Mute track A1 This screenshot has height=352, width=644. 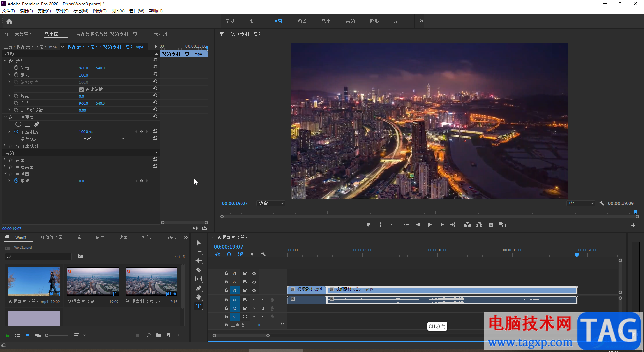click(x=254, y=300)
